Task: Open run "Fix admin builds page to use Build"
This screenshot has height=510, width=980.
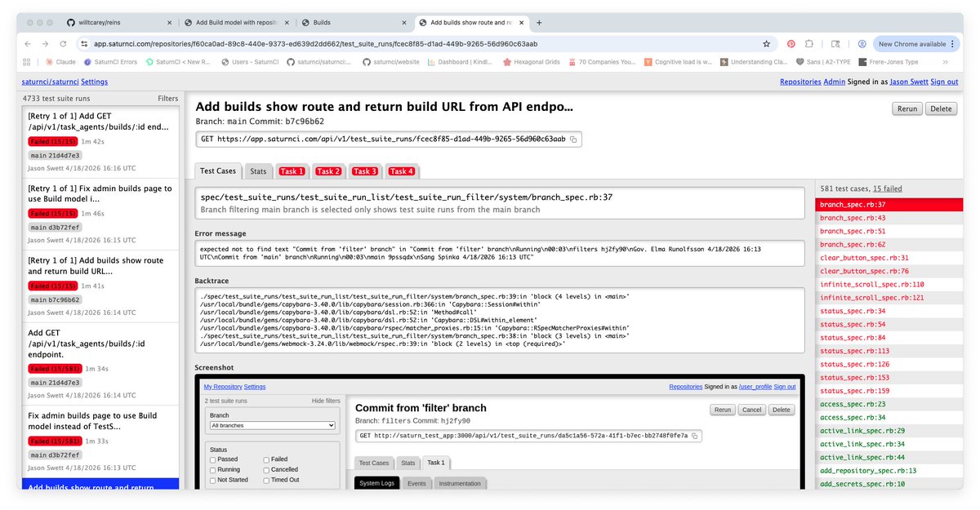Action: [x=100, y=440]
